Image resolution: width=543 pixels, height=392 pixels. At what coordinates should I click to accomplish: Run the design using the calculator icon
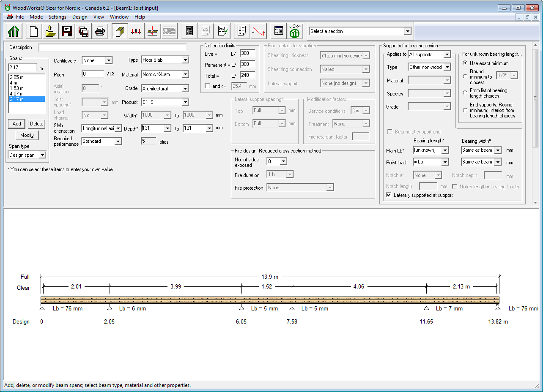point(189,31)
